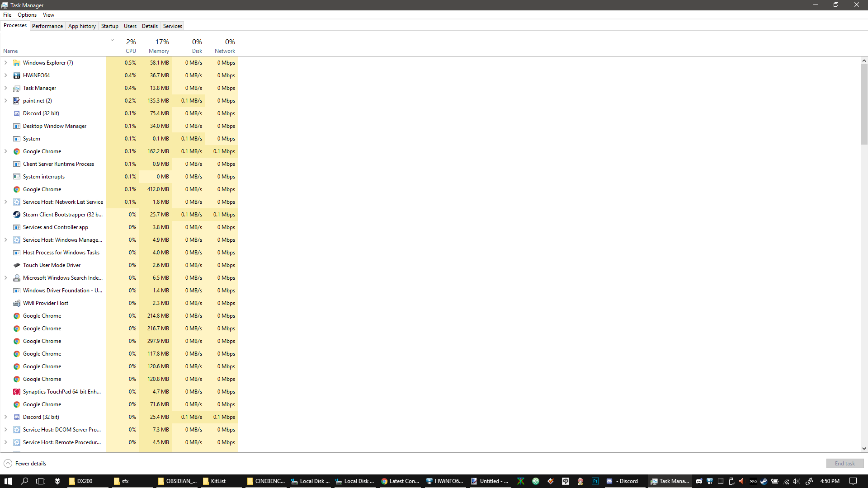Open Photoshop from the taskbar
Viewport: 868px width, 488px height.
click(595, 481)
